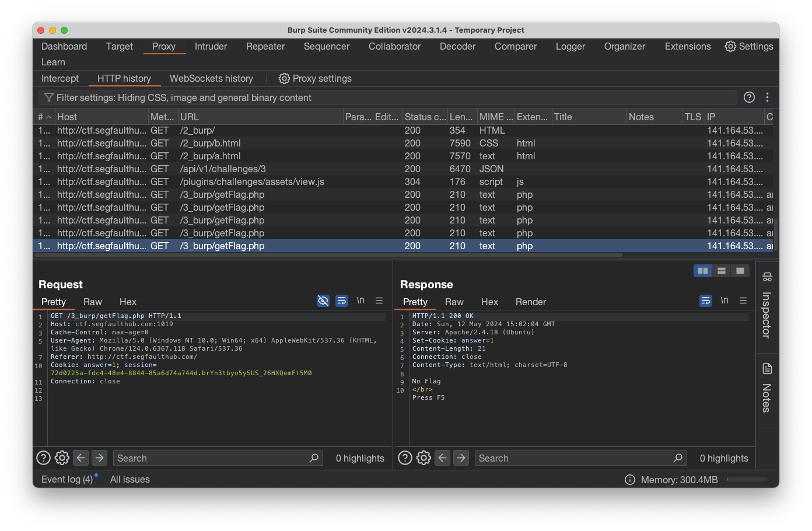Viewport: 812px width, 531px height.
Task: Switch Request view to Raw
Action: (93, 302)
